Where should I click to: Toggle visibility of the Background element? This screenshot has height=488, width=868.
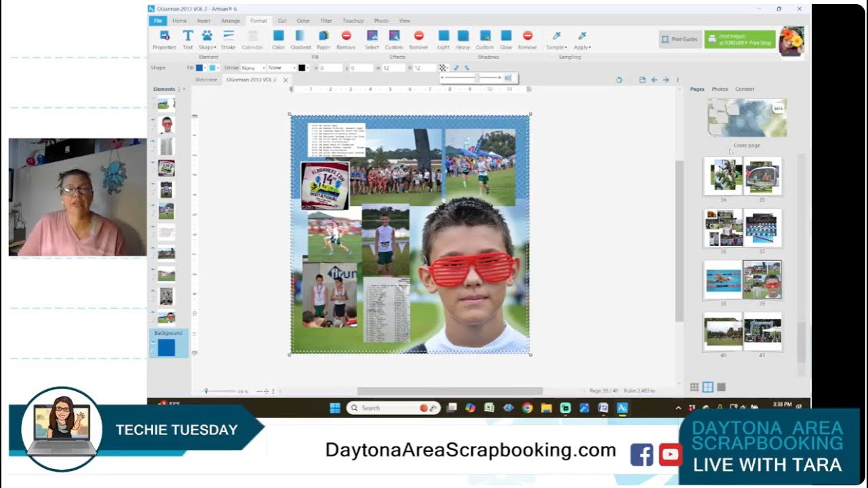pyautogui.click(x=153, y=344)
